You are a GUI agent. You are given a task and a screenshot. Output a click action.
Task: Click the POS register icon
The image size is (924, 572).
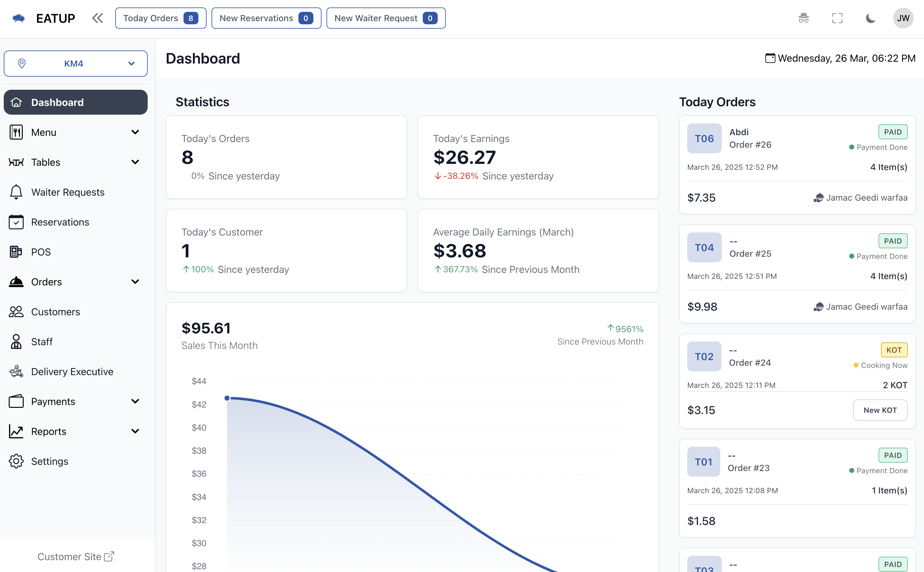pyautogui.click(x=16, y=252)
